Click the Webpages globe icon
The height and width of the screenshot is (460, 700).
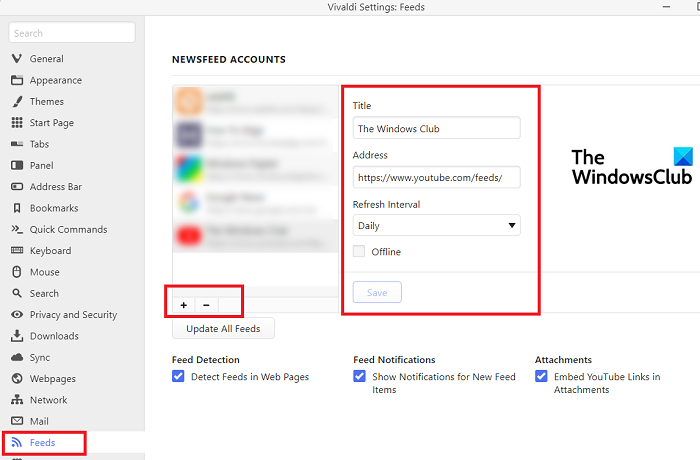click(x=17, y=378)
